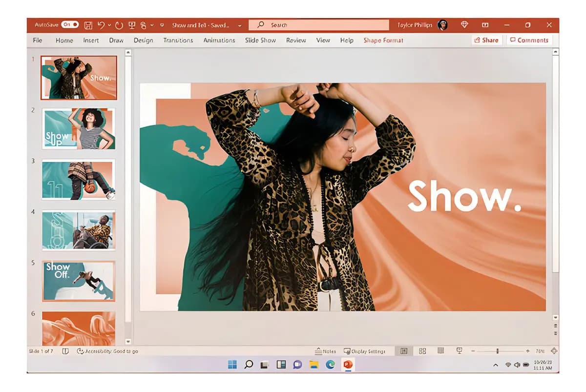Open Task View on taskbar
Viewport: 586px width, 392px height.
[x=265, y=364]
